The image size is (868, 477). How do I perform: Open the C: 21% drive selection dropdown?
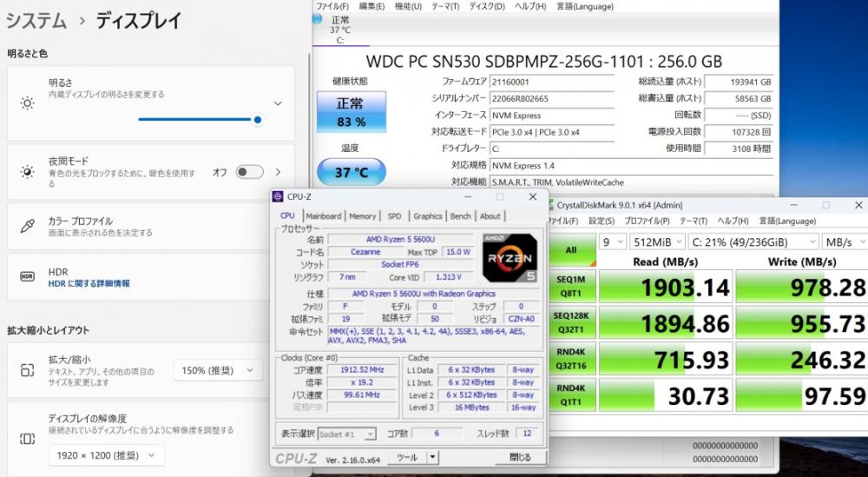753,242
